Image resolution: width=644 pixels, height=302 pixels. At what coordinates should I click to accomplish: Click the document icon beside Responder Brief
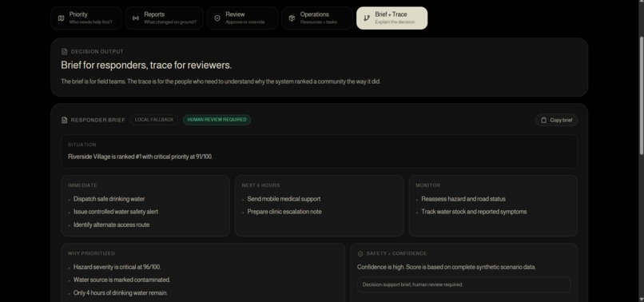coord(64,120)
